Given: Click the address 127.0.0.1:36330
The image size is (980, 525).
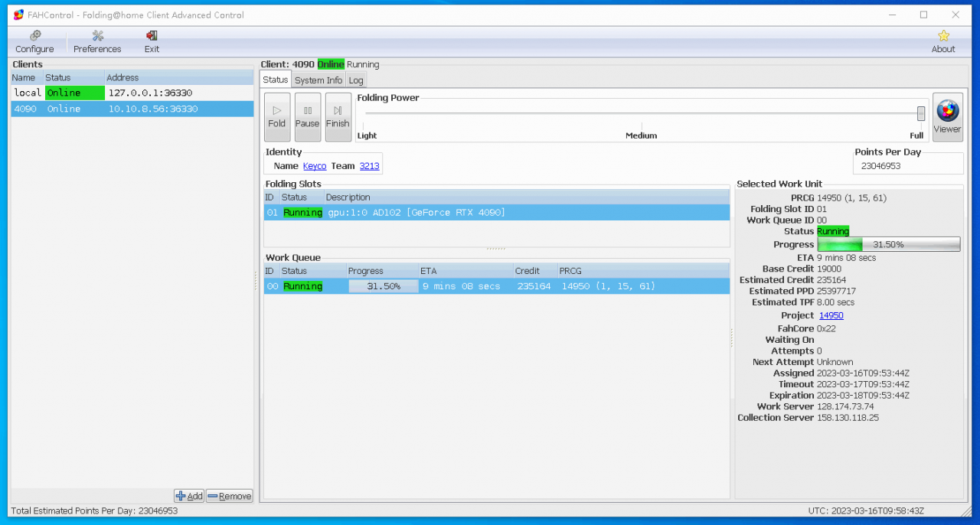Looking at the screenshot, I should pos(150,93).
